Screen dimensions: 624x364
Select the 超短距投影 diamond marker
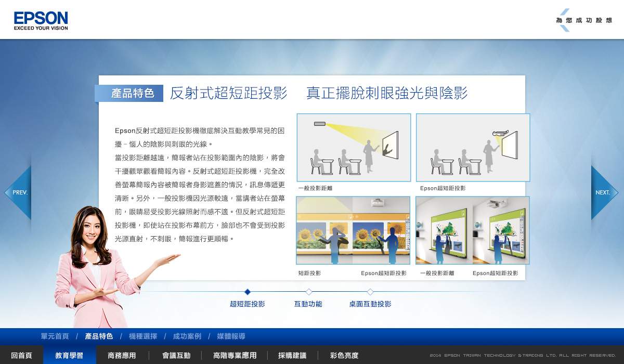pyautogui.click(x=248, y=292)
